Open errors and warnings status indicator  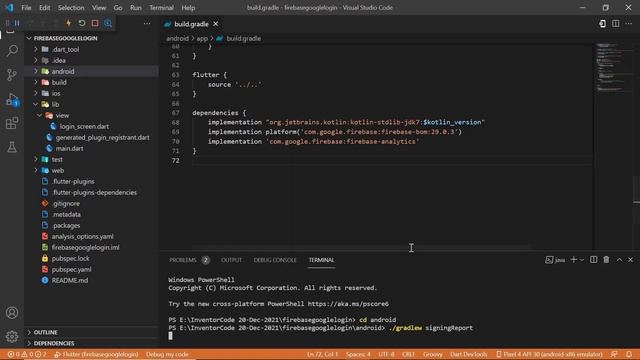[27, 354]
